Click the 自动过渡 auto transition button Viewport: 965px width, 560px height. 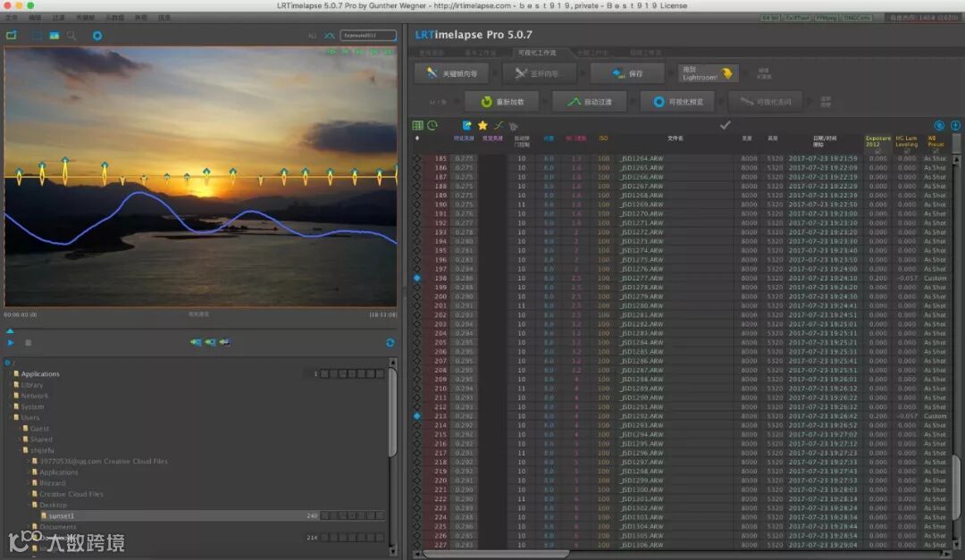[x=589, y=102]
